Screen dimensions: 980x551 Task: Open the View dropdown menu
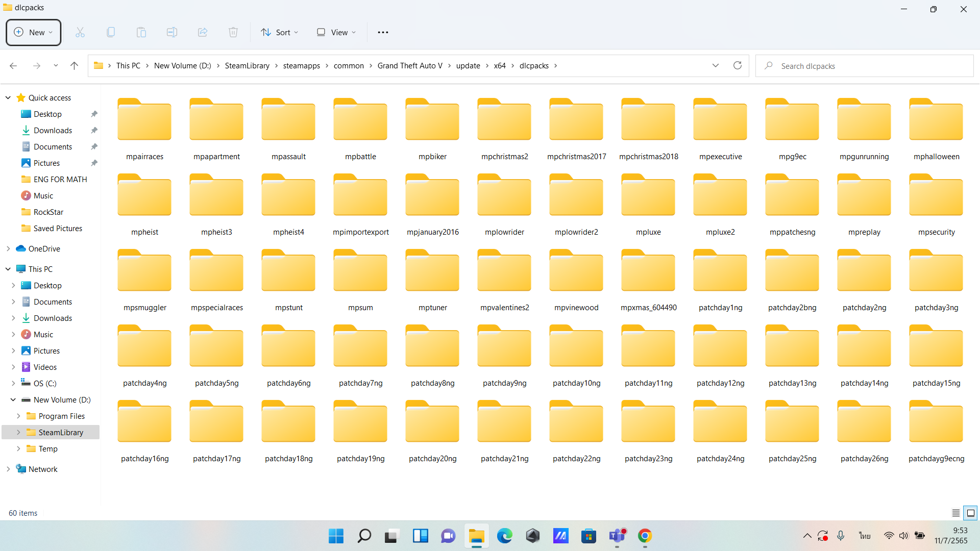click(x=336, y=32)
